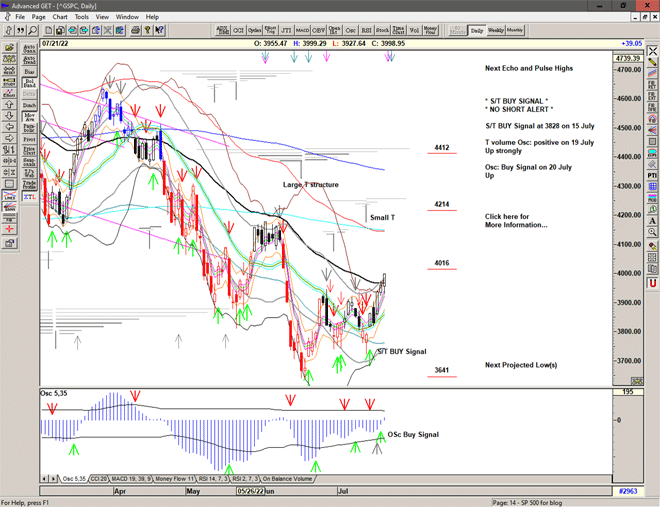Expand the Tools menu

tap(82, 17)
